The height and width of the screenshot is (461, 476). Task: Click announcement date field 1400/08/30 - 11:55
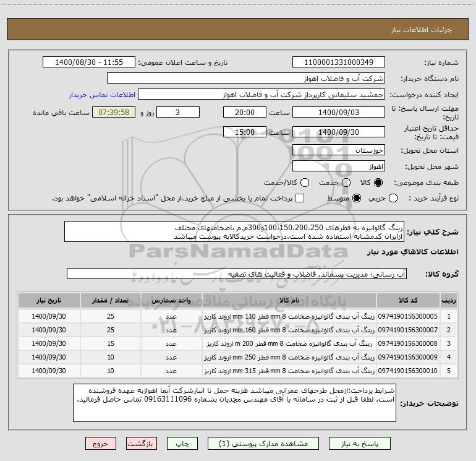(89, 62)
